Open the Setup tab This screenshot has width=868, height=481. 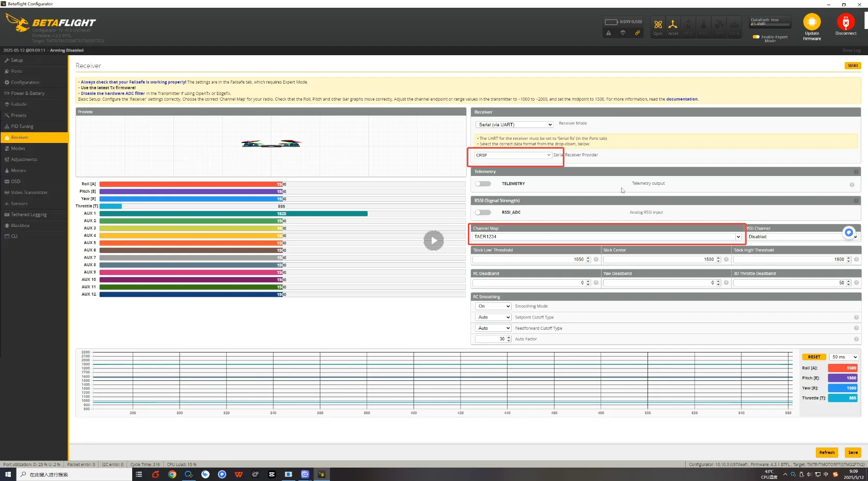tap(34, 60)
